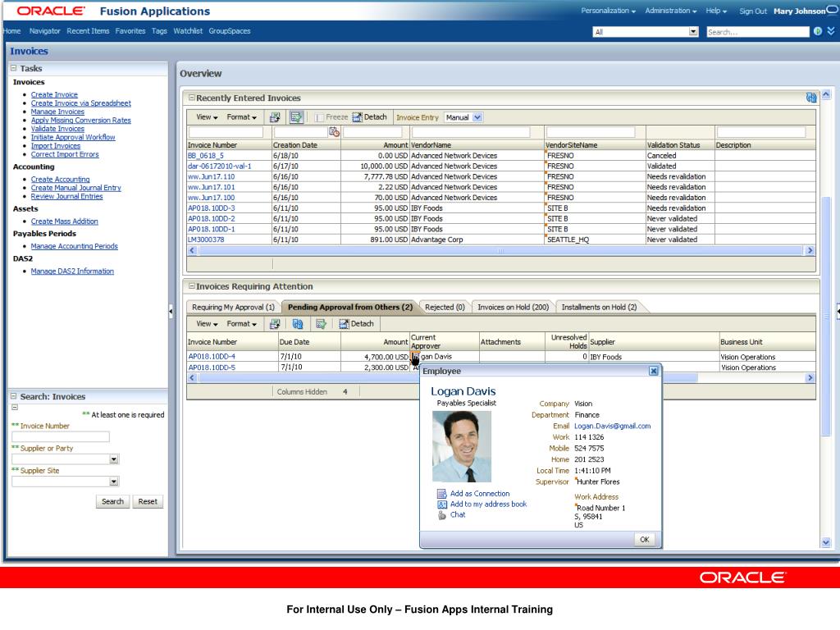Click the global Search text box
The width and height of the screenshot is (840, 630).
coord(757,32)
